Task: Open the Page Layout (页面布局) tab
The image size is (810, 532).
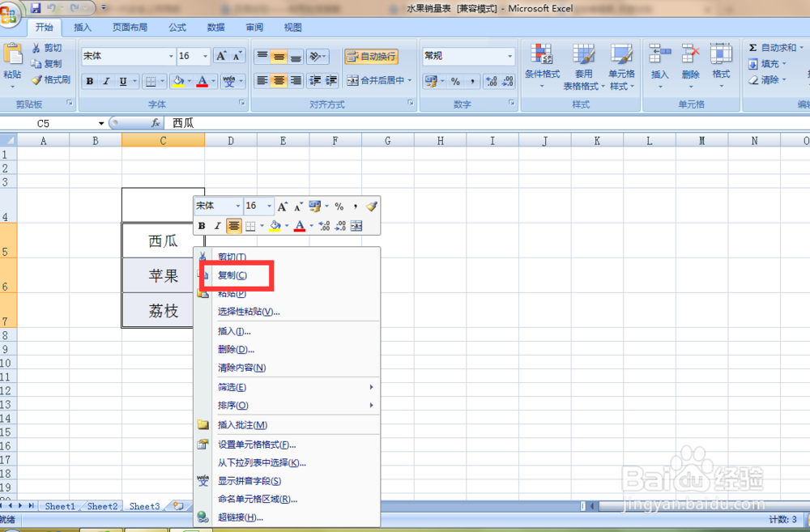Action: click(x=130, y=28)
